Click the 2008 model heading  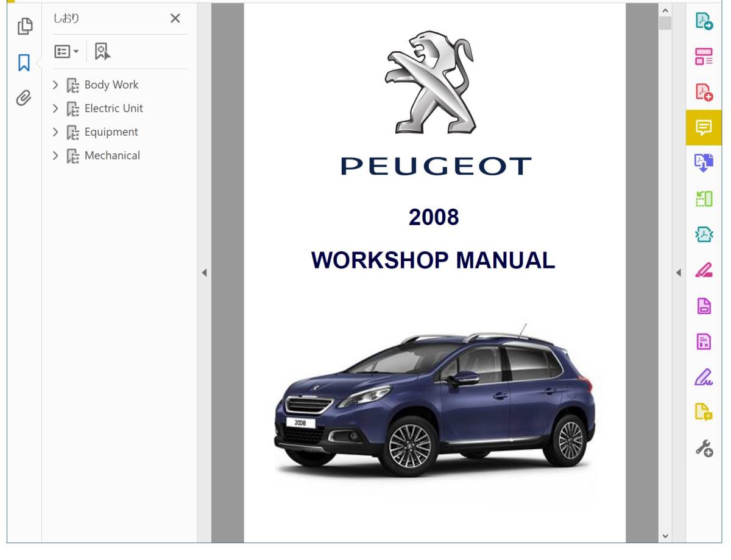coord(434,218)
